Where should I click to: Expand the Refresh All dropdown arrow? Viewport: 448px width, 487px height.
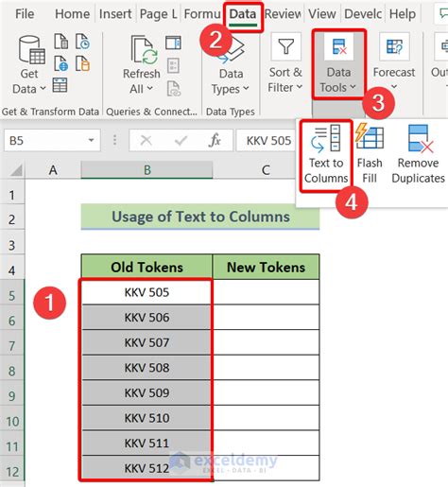click(x=150, y=89)
